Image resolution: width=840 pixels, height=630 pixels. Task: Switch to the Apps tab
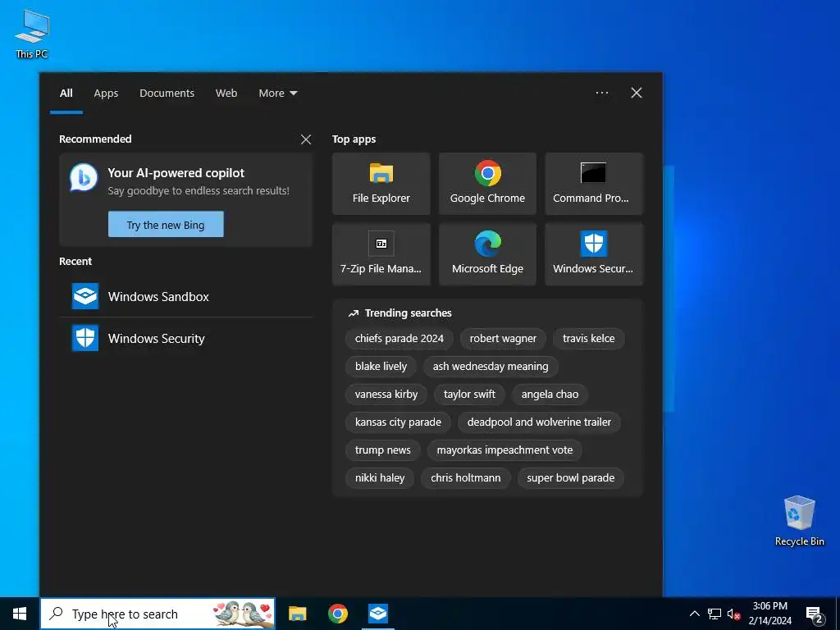[x=106, y=94]
